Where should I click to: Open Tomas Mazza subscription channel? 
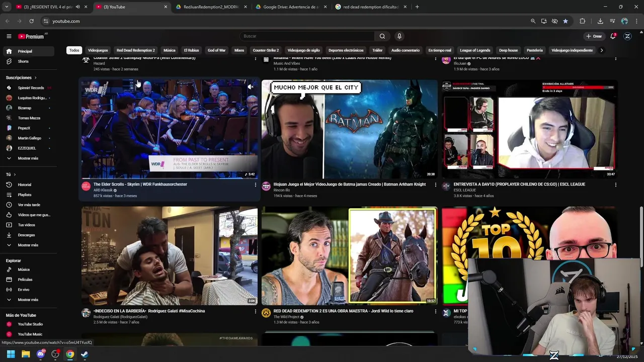[29, 118]
